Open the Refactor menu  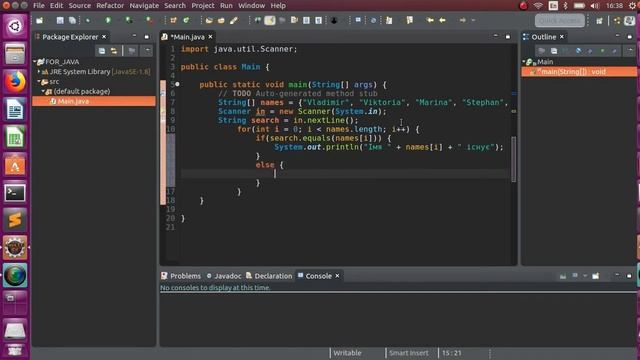[110, 6]
